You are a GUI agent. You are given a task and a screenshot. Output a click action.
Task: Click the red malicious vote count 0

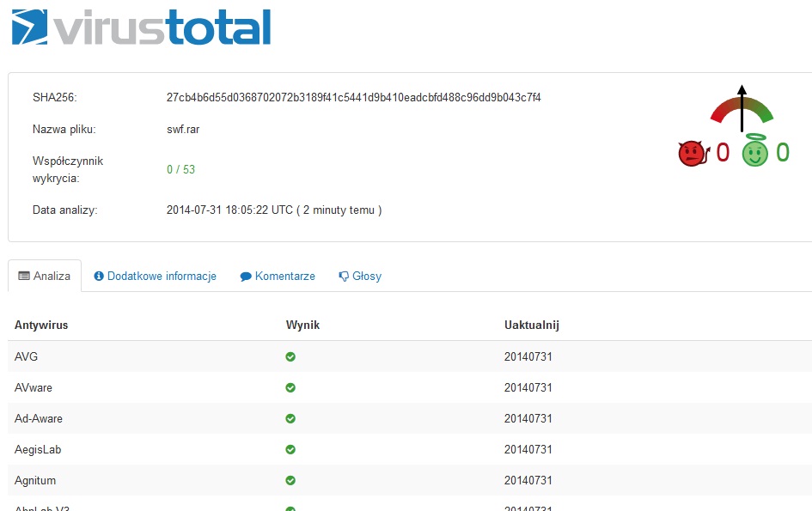coord(723,153)
